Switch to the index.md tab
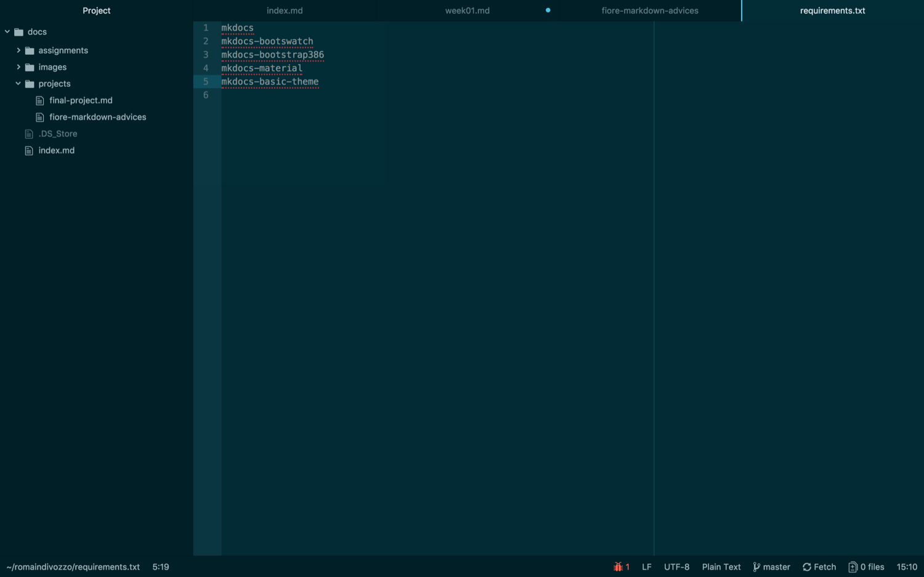 click(285, 10)
